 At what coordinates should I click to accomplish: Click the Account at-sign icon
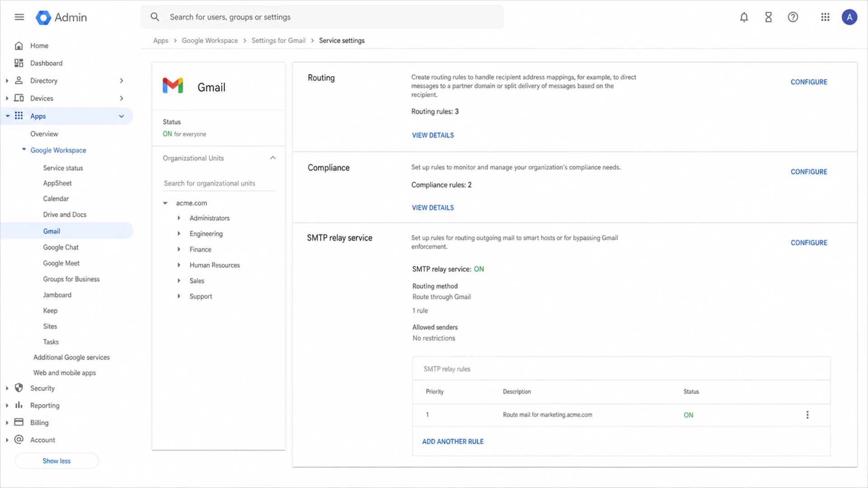(19, 439)
